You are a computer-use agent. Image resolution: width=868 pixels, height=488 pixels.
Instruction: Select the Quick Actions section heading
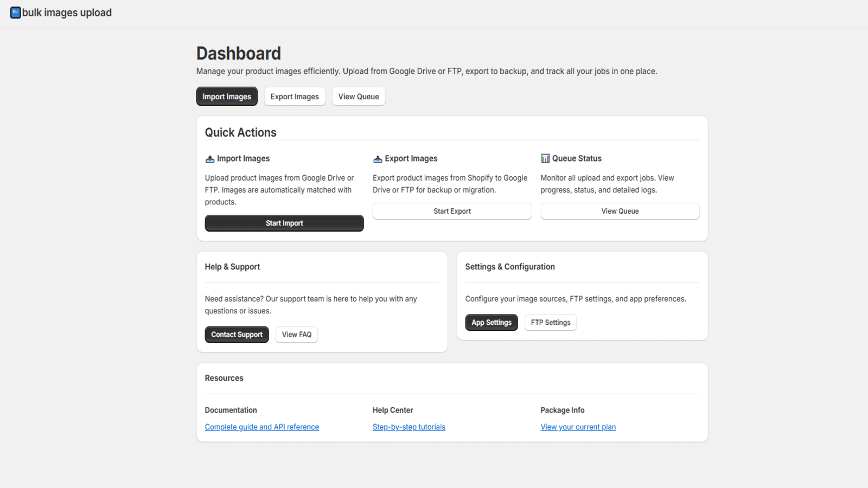[240, 132]
